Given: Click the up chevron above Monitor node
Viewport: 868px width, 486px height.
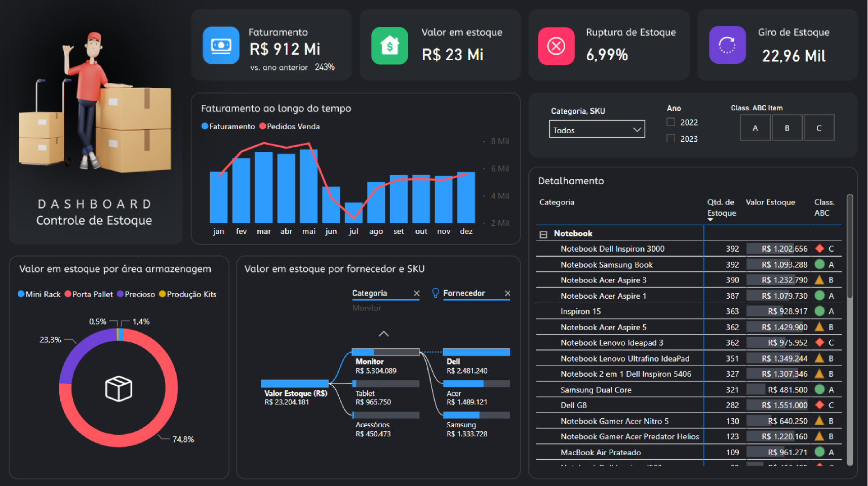Looking at the screenshot, I should (x=384, y=334).
